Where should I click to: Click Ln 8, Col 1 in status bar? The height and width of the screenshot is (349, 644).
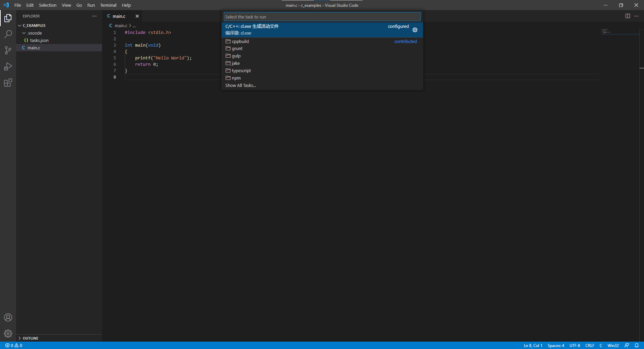533,345
